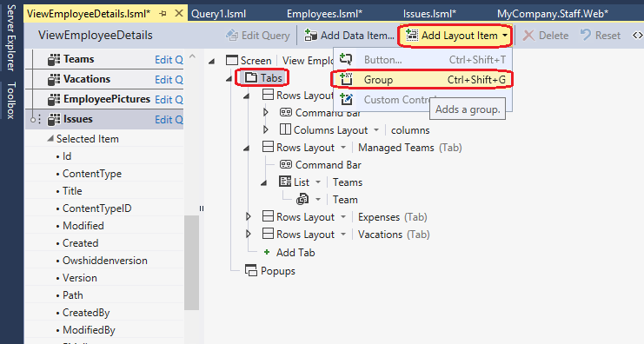Toggle pin on ViewEmployeeDetails.lsml tab
Viewport: 644px width, 344px height.
[x=163, y=14]
